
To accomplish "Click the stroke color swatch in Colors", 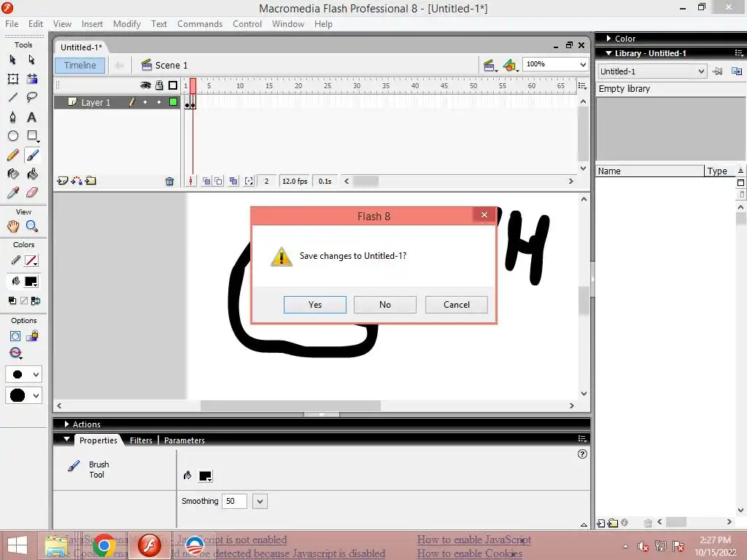I will coord(31,260).
